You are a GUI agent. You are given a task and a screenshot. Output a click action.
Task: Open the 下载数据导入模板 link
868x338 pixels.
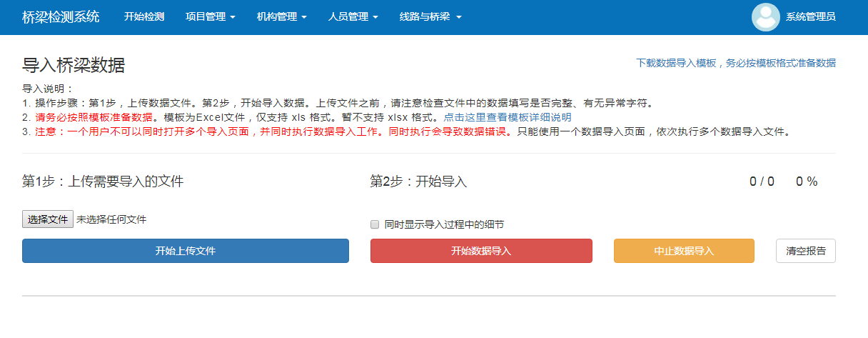tap(736, 63)
